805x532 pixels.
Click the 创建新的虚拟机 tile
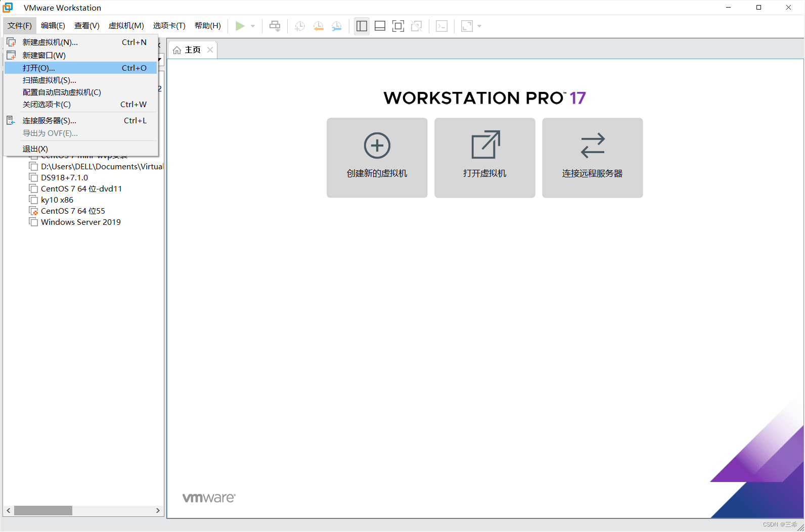(x=377, y=158)
